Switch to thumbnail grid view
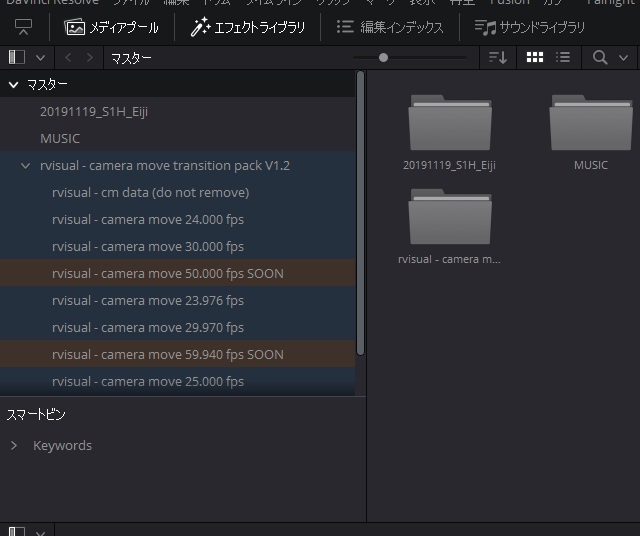Screen dimensions: 640x536 [x=535, y=57]
